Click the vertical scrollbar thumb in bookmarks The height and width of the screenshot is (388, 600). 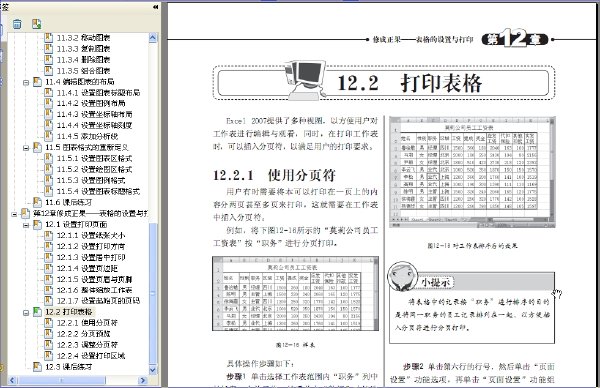click(153, 293)
